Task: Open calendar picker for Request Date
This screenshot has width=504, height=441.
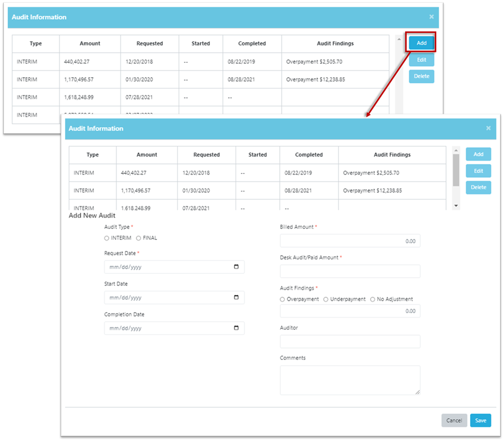Action: [x=236, y=267]
